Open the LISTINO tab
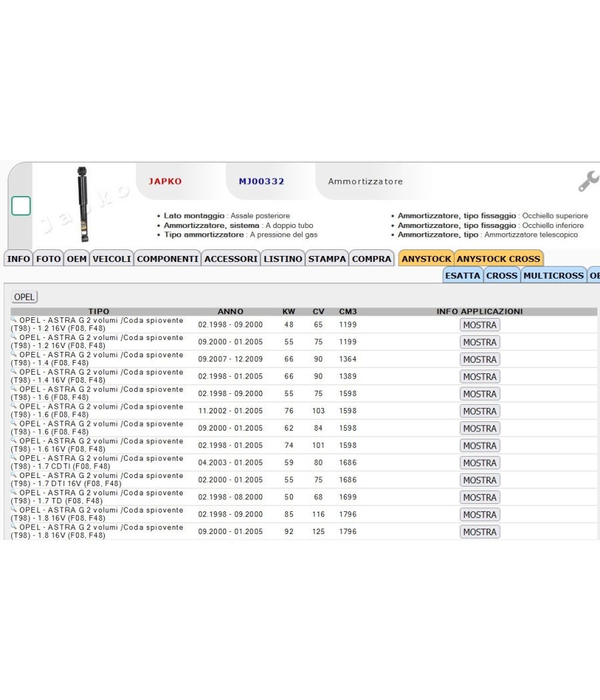 point(283,259)
